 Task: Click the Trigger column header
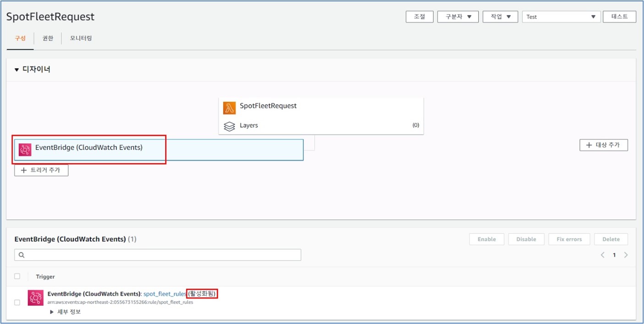[x=45, y=277]
